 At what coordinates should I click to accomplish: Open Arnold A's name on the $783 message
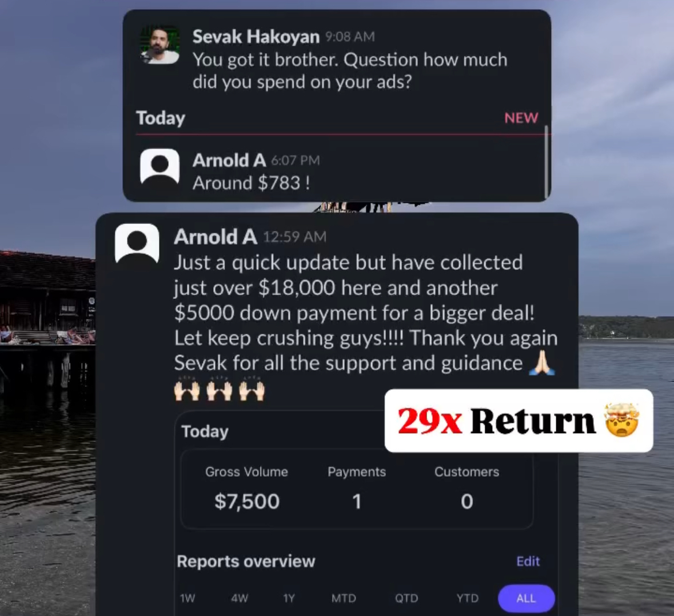point(229,160)
